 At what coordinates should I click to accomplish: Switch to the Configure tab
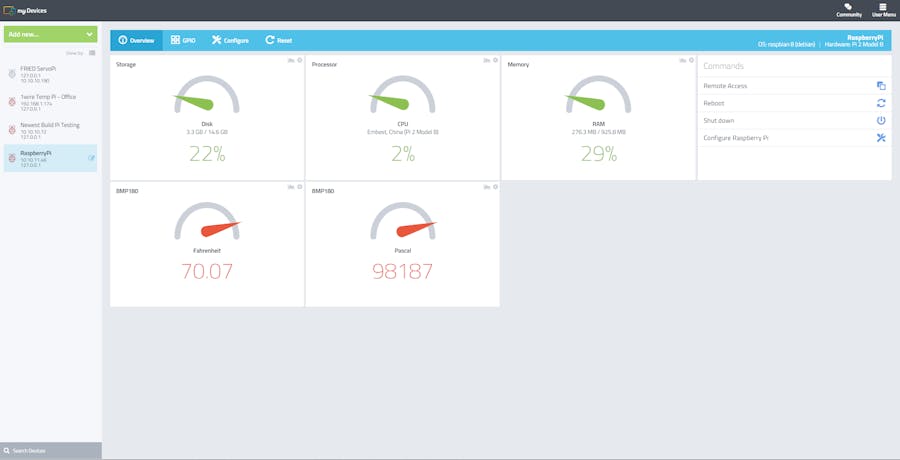230,40
